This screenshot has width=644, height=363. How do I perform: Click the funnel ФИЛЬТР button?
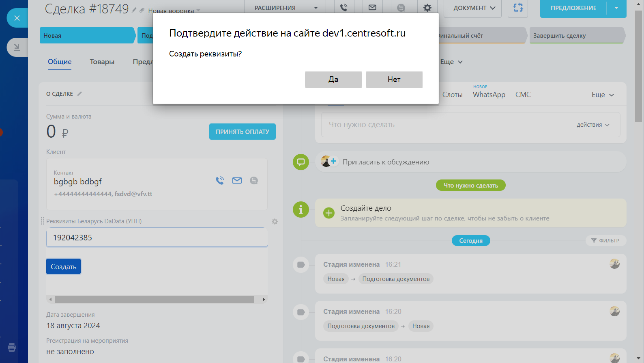click(x=605, y=241)
